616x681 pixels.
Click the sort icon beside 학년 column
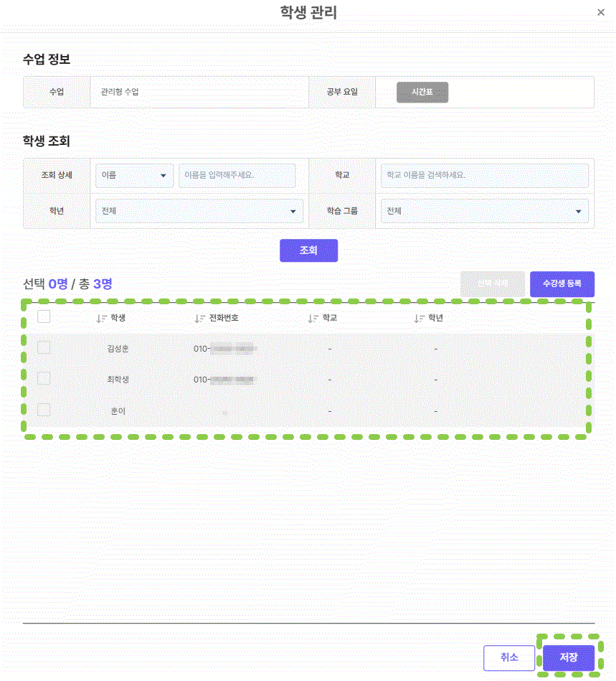pyautogui.click(x=420, y=318)
